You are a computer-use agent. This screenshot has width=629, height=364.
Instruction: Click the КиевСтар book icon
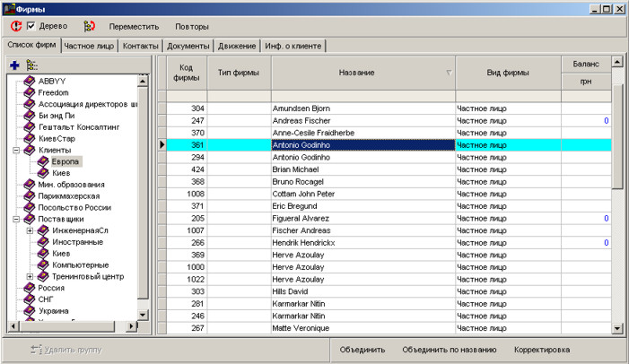(x=29, y=138)
